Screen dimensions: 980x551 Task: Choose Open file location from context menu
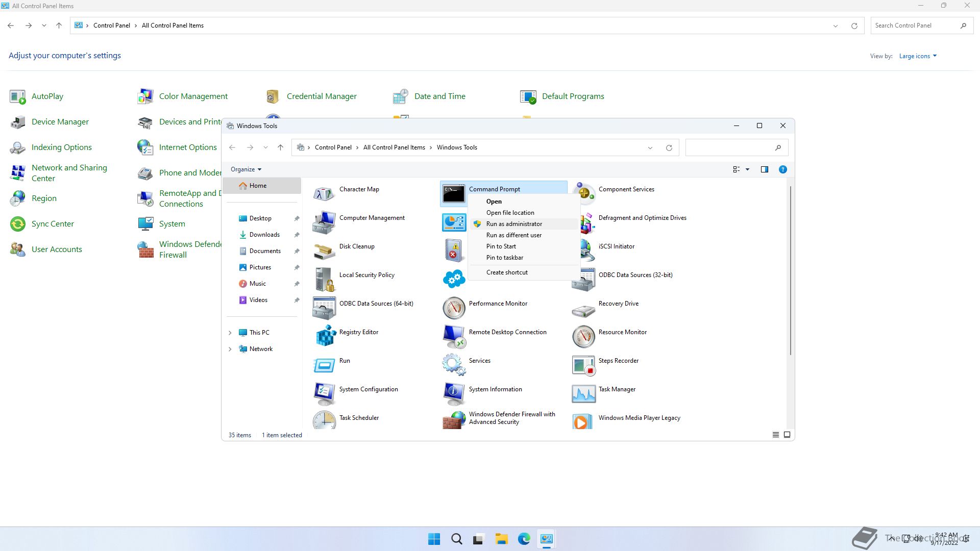point(524,213)
